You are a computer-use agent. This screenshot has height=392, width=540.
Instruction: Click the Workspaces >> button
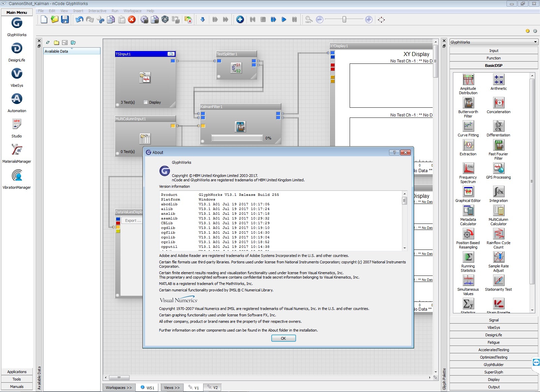tap(119, 388)
